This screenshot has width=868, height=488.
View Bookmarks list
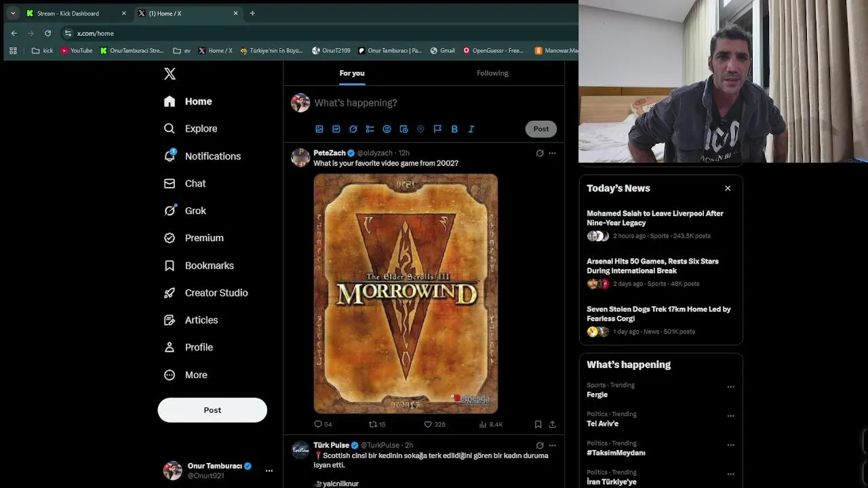199,266
